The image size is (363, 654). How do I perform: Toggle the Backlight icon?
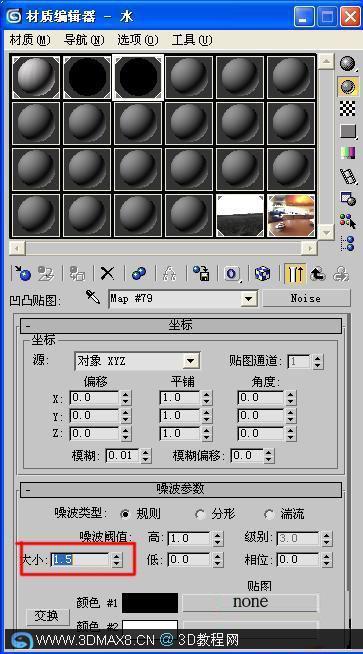[347, 86]
